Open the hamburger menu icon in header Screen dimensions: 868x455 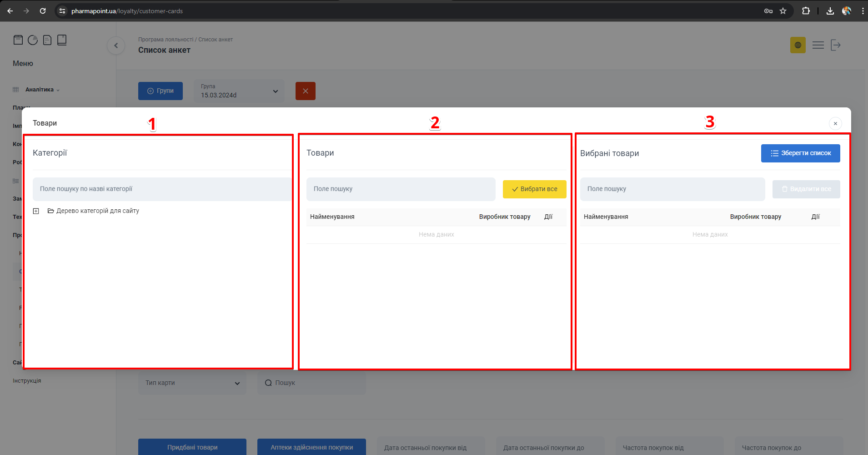pos(818,45)
